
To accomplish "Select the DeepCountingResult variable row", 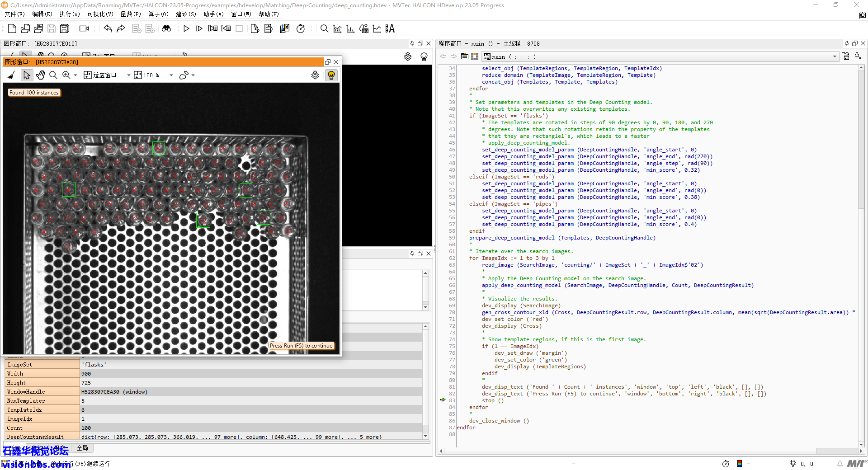I will click(35, 437).
